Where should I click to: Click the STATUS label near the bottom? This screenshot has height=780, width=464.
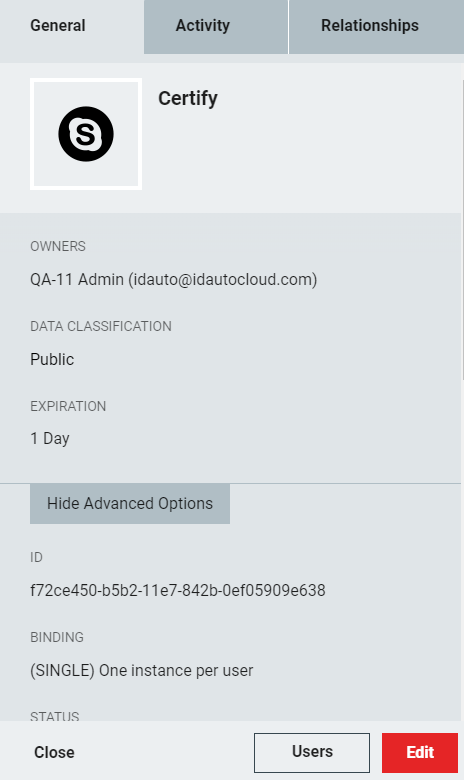pos(55,716)
